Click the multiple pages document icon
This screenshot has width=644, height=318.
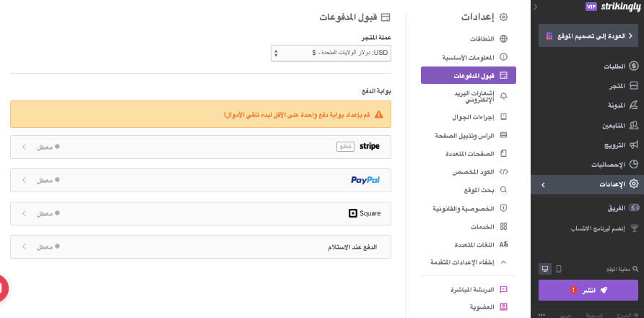[x=503, y=153]
